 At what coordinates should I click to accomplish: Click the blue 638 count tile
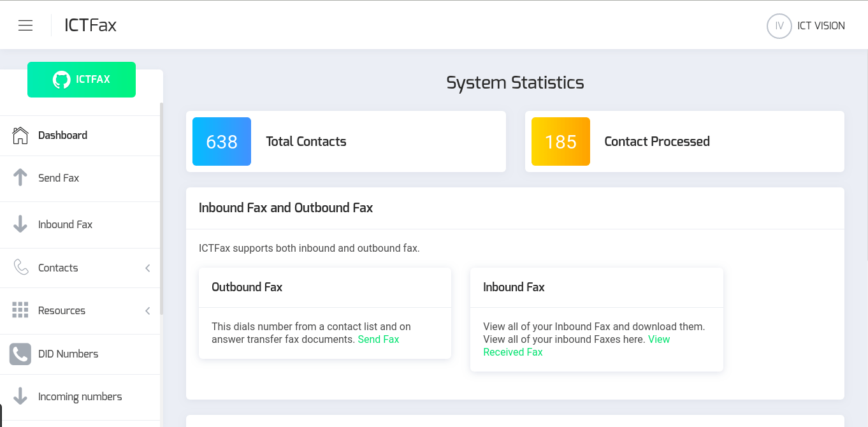tap(222, 141)
